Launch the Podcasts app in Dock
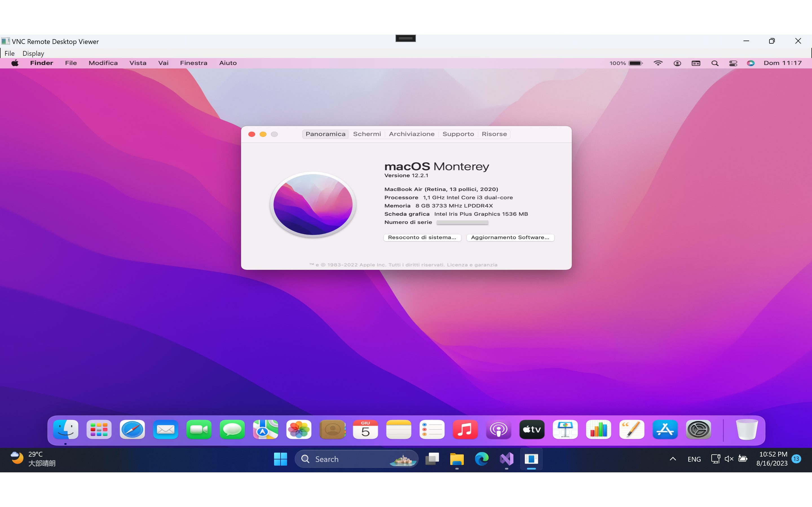Screen dimensions: 812x507 click(498, 430)
